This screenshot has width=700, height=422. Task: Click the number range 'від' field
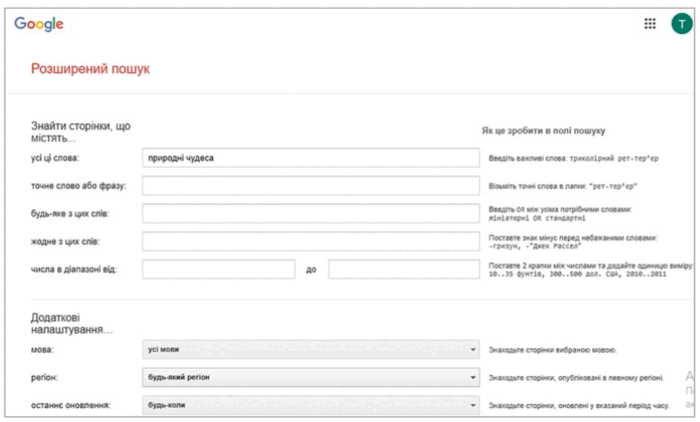219,269
